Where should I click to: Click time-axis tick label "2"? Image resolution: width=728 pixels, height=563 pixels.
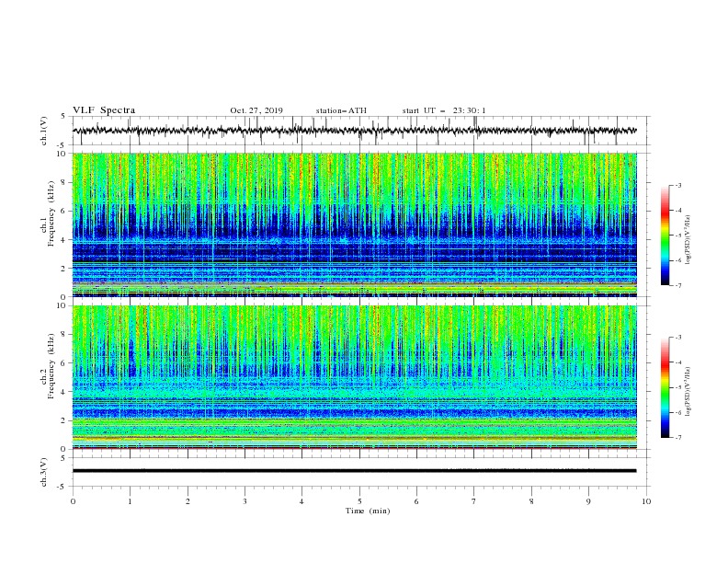click(188, 501)
